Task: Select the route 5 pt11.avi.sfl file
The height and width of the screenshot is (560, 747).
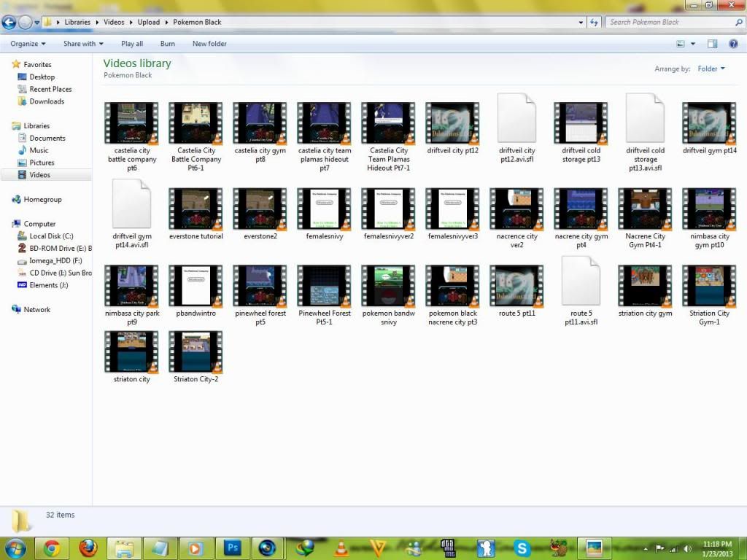Action: pyautogui.click(x=581, y=290)
